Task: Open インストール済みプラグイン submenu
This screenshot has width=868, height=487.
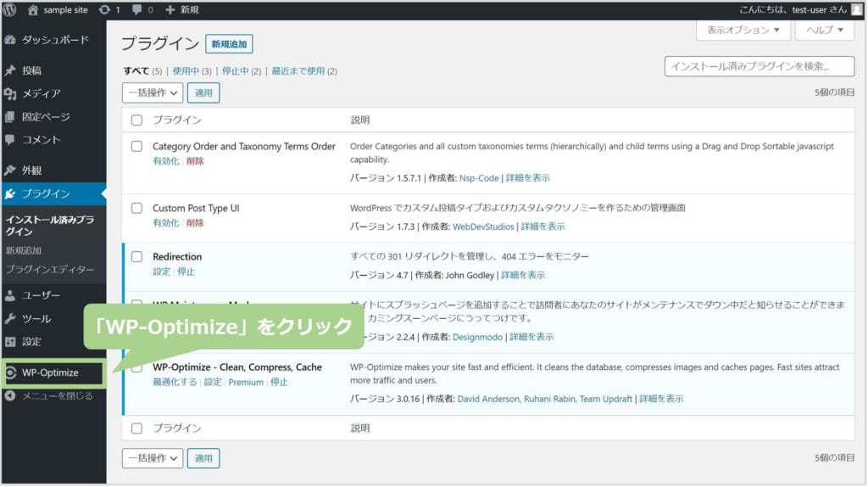Action: pyautogui.click(x=50, y=226)
